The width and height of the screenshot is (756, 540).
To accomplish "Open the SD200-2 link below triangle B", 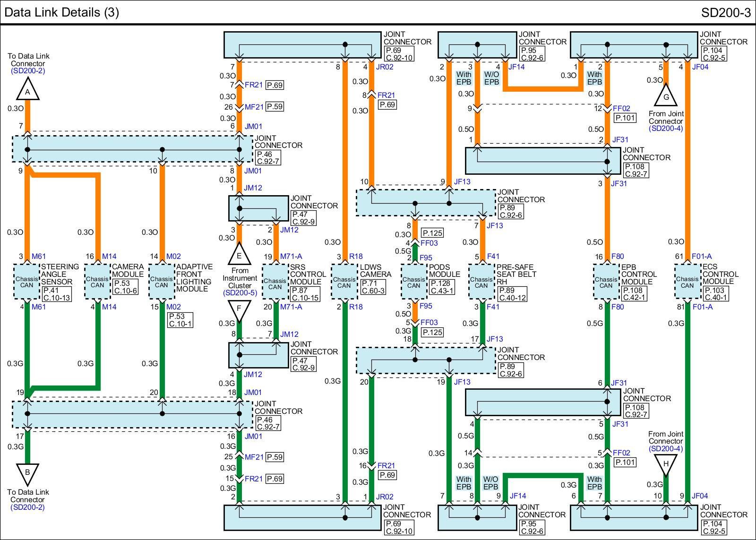I will click(x=27, y=507).
